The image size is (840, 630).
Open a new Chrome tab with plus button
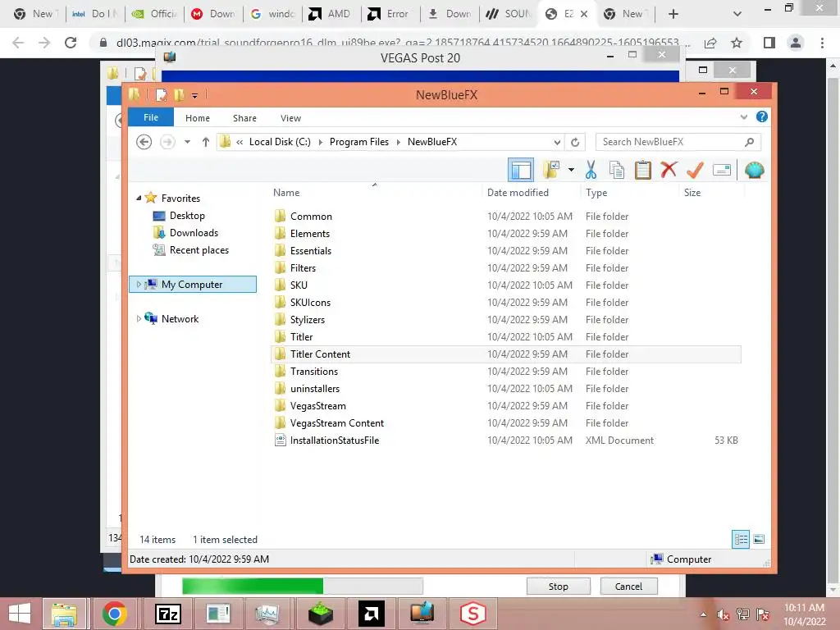[673, 14]
